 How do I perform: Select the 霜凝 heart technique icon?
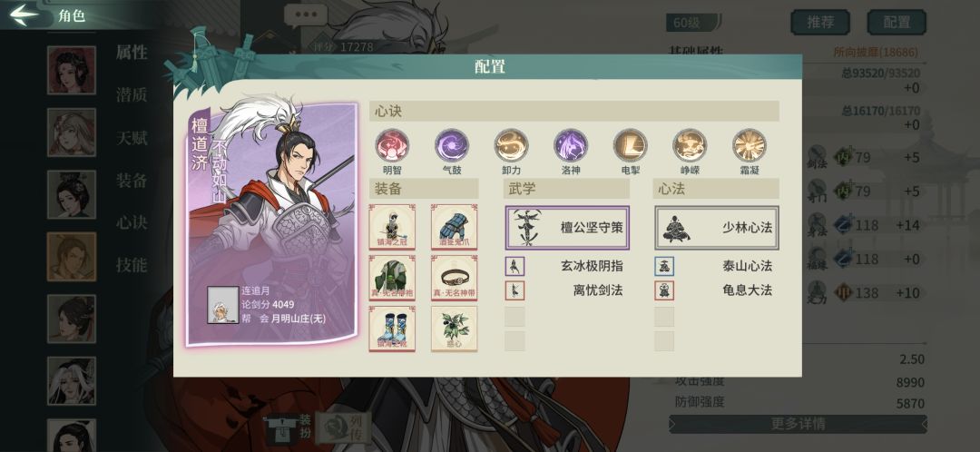749,145
